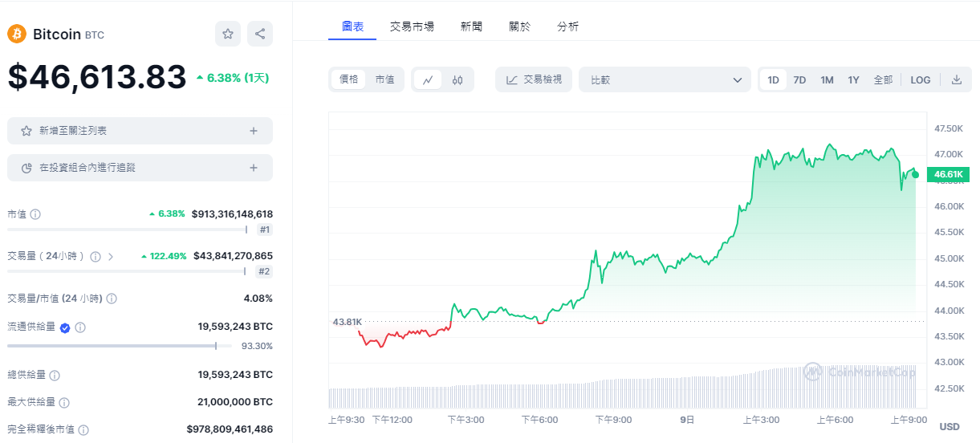980x443 pixels.
Task: Open the share icon button
Action: tap(260, 34)
